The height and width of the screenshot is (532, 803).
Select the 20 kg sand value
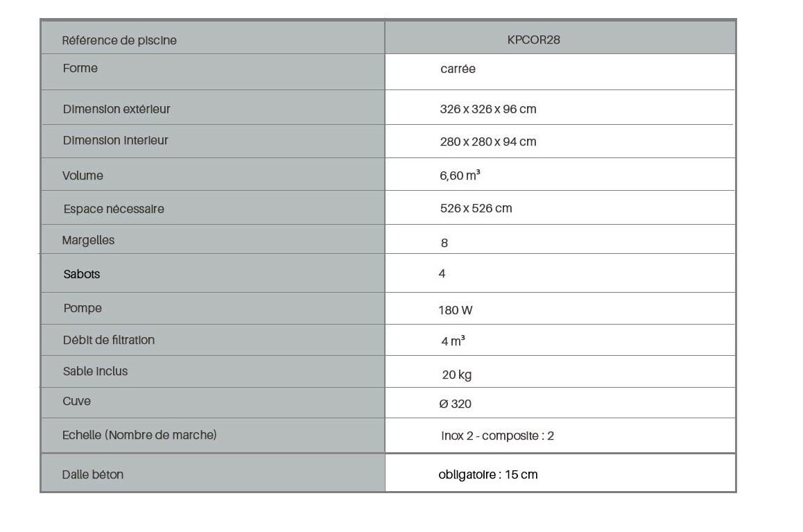[x=457, y=375]
